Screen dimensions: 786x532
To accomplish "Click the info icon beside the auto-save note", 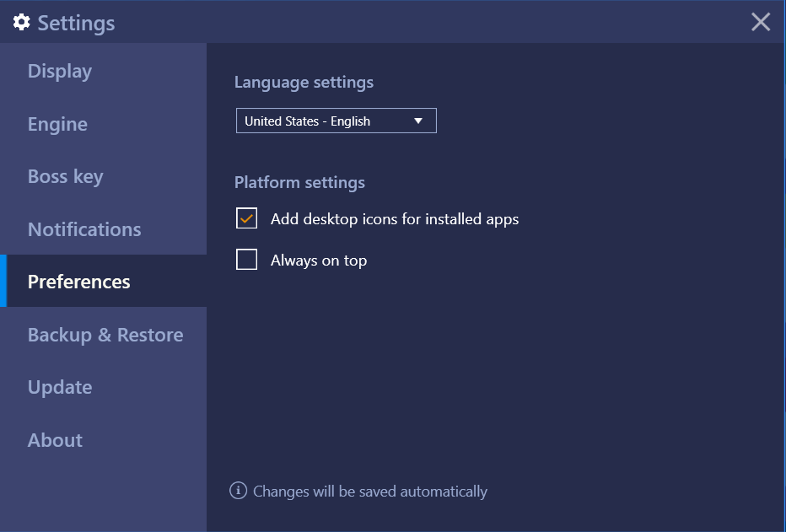I will [x=238, y=491].
